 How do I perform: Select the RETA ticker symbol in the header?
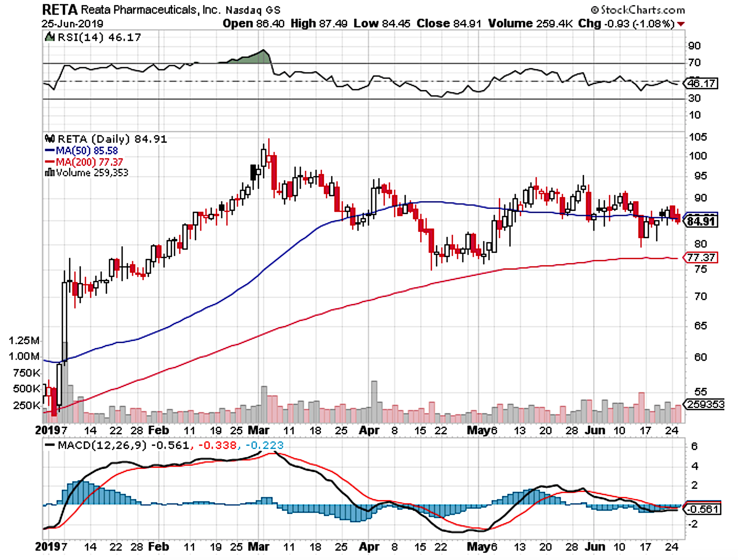pyautogui.click(x=60, y=9)
